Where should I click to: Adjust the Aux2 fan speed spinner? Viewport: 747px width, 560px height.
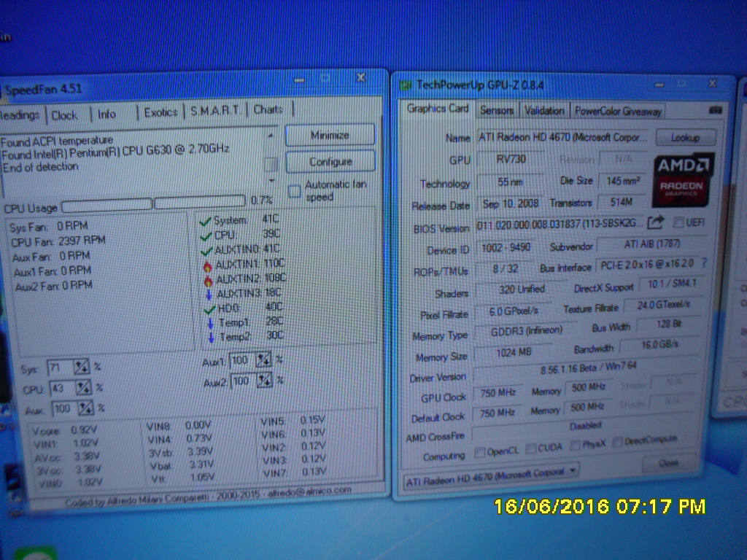point(264,380)
